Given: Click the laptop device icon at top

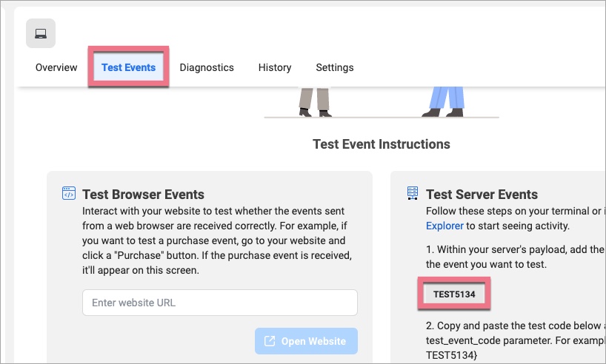Looking at the screenshot, I should click(41, 33).
